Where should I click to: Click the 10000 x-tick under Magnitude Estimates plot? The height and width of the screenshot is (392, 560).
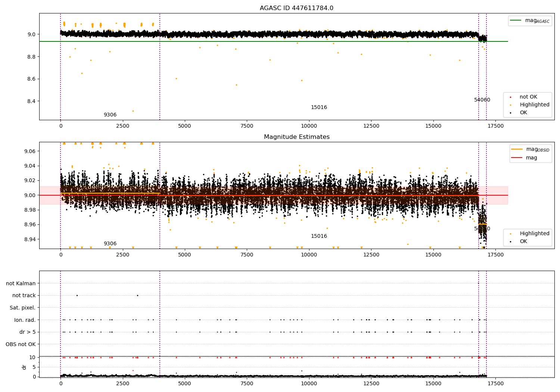pyautogui.click(x=309, y=255)
